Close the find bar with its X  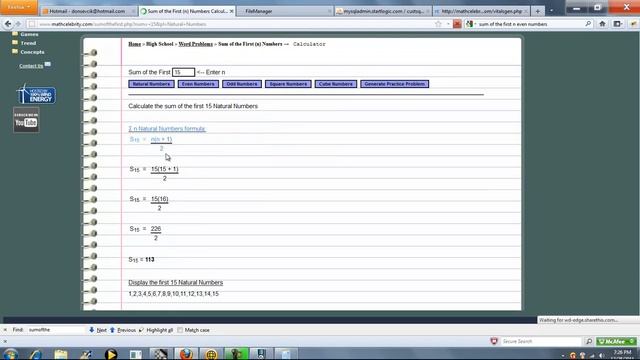pyautogui.click(x=5, y=330)
